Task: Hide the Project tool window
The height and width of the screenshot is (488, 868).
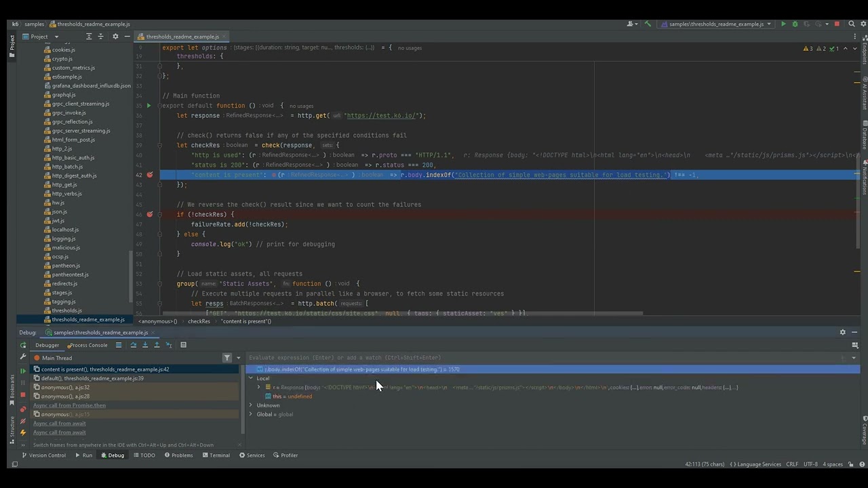Action: (126, 37)
